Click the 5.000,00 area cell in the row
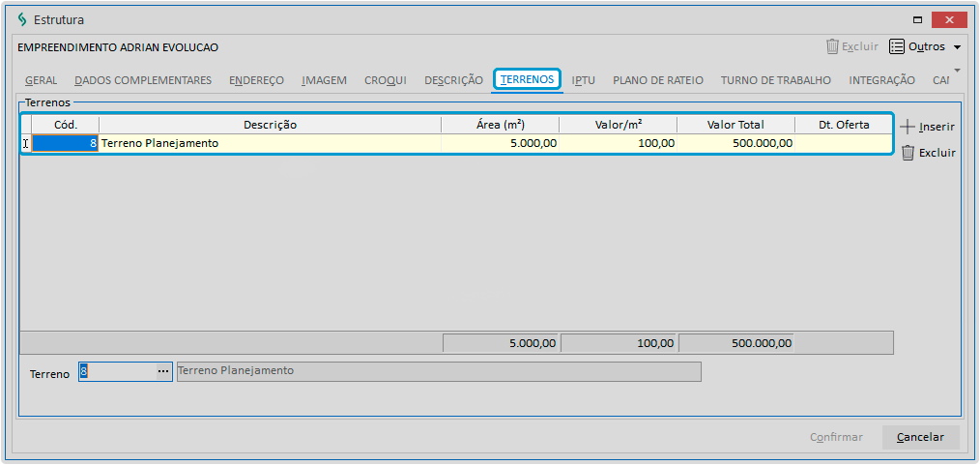Screen dimensions: 980x465 point(500,144)
